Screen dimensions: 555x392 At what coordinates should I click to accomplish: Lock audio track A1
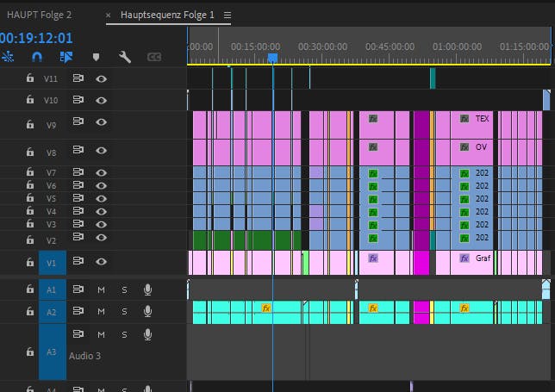[30, 289]
